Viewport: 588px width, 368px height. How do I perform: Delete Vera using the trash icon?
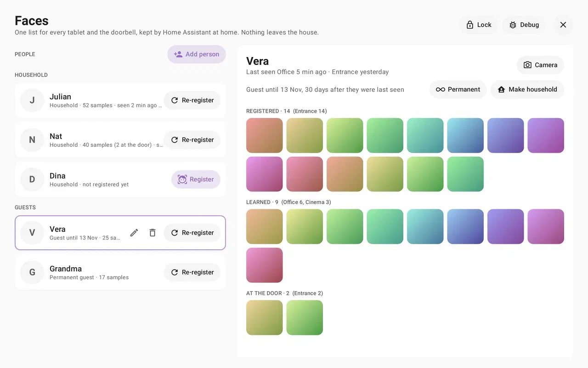153,233
